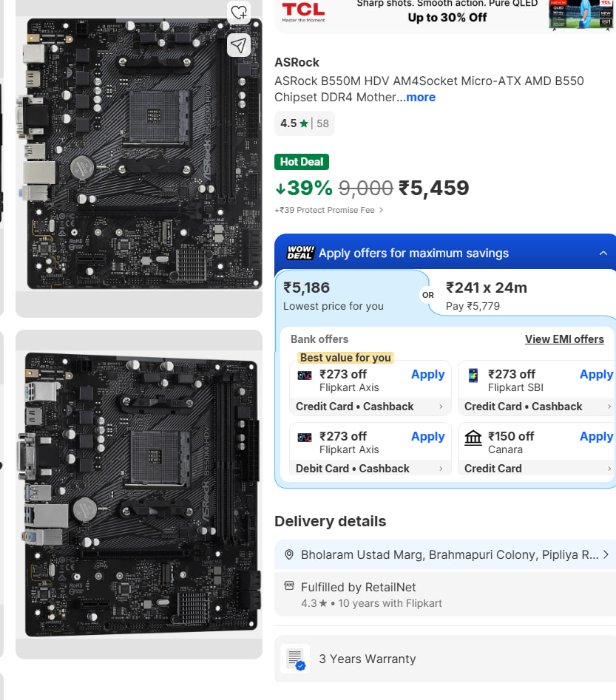Expand the Protect Promise Fee details
The width and height of the screenshot is (616, 700).
(x=381, y=210)
